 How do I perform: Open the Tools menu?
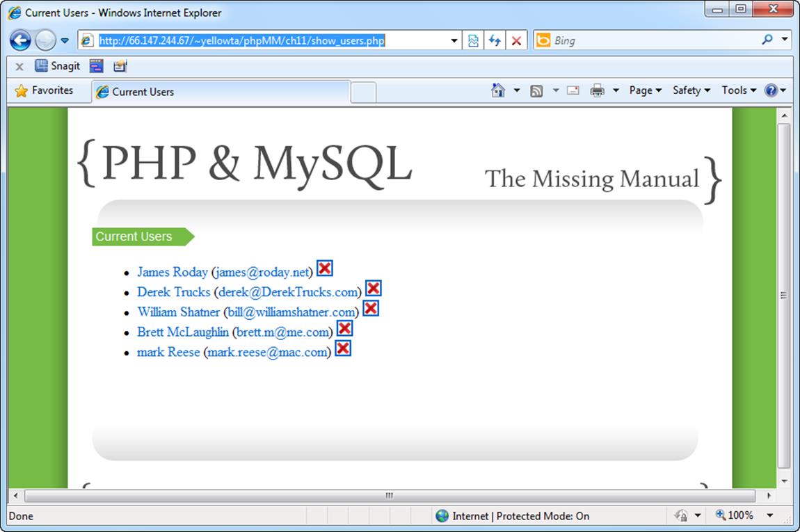(739, 90)
